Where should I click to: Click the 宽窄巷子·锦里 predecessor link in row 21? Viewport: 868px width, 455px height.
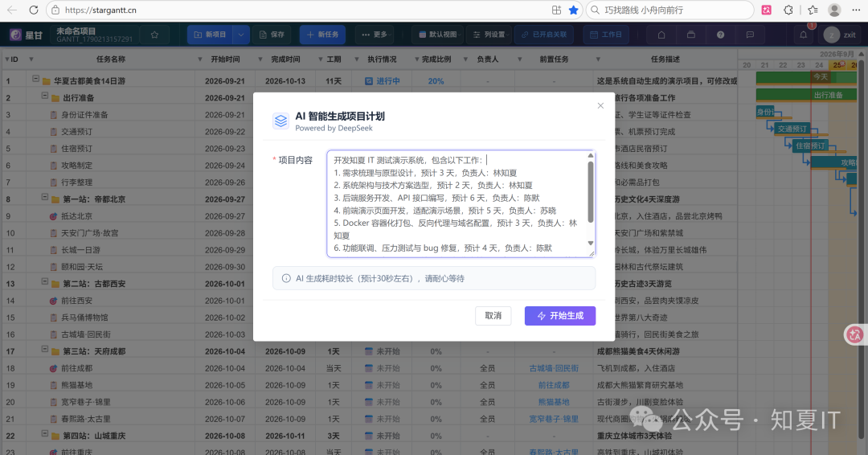554,419
